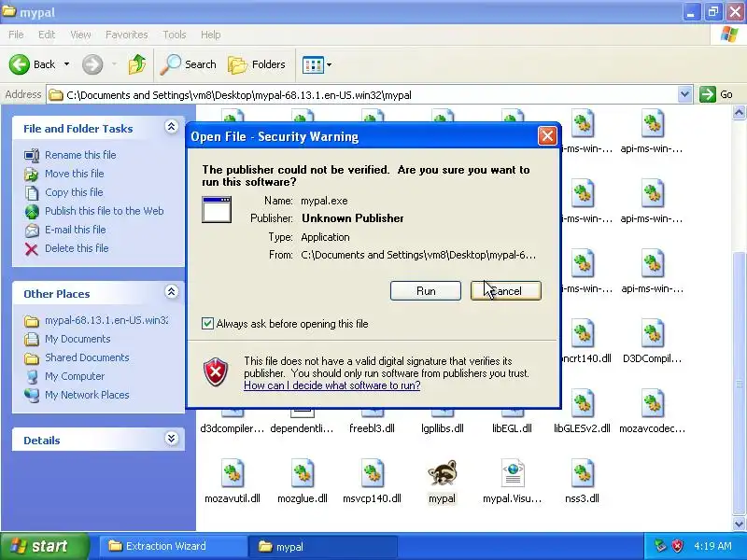Click the scroll down arrow of file list
This screenshot has width=747, height=560.
tap(739, 524)
